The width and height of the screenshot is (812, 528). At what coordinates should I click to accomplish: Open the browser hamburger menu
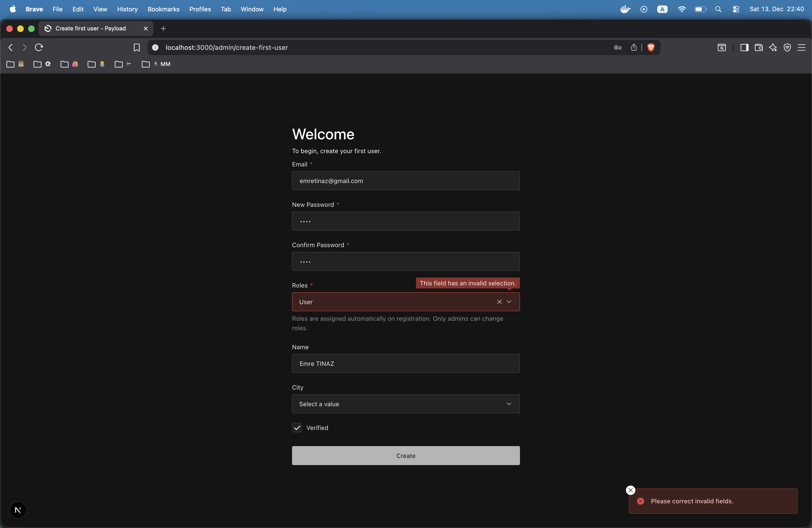coord(801,47)
